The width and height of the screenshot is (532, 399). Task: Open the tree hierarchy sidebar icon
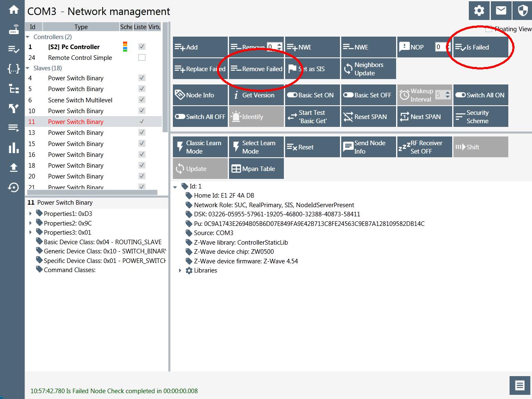(x=14, y=89)
